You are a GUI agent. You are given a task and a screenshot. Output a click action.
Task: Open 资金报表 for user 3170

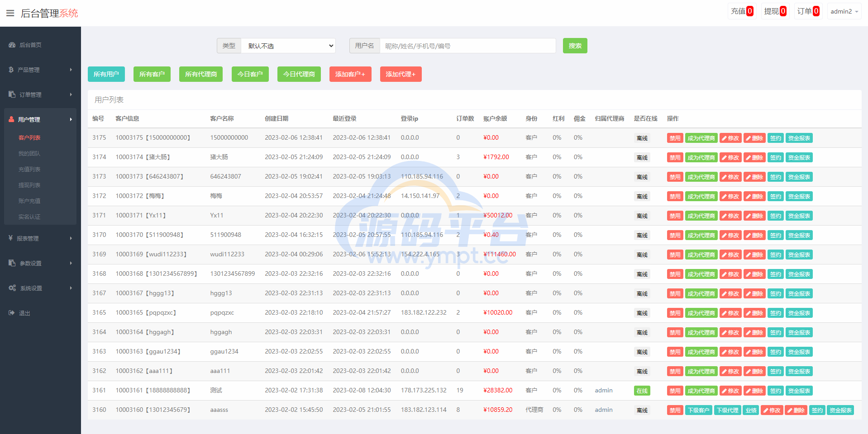[x=799, y=236]
